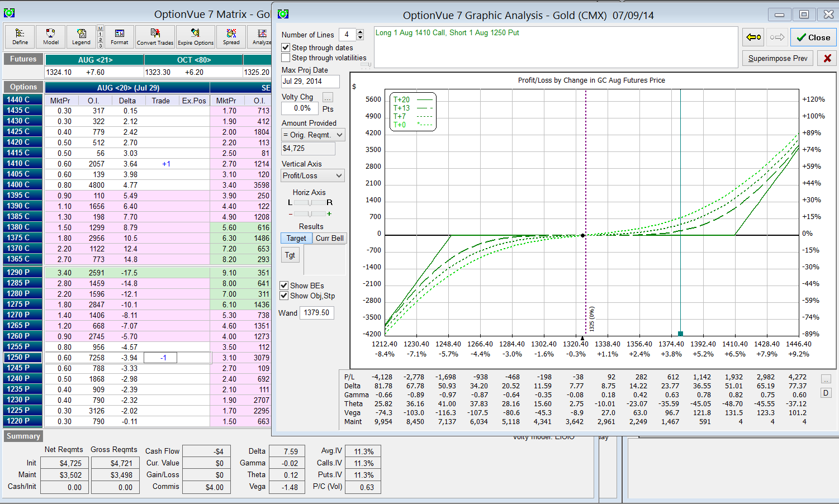839x504 pixels.
Task: Minimize the Graphic Analysis window
Action: 780,15
